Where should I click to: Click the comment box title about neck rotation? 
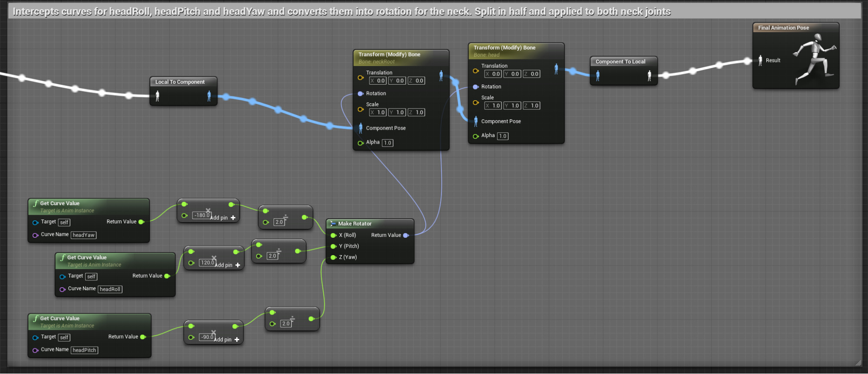coord(341,12)
